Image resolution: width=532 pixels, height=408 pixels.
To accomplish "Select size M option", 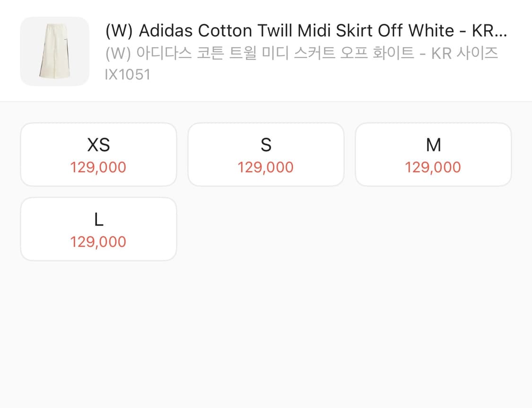I will pos(433,155).
